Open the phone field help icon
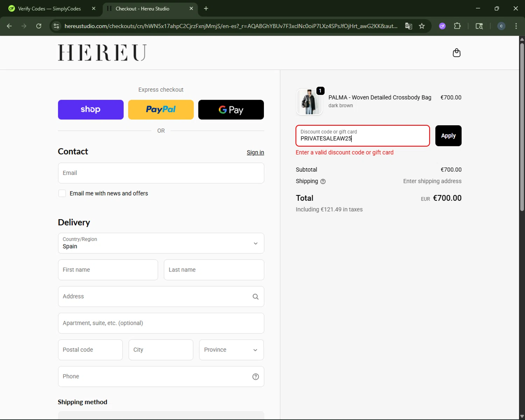Viewport: 525px width, 420px height. point(255,377)
